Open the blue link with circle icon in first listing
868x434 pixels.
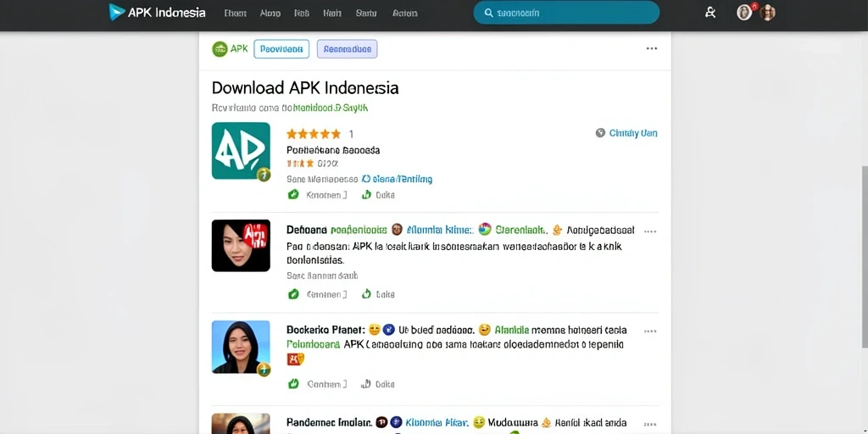coord(397,180)
